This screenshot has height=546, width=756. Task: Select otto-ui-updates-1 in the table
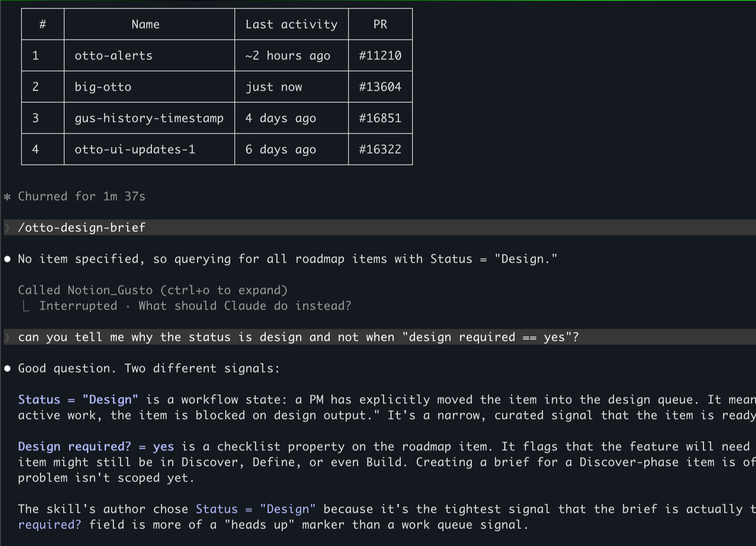pos(135,150)
